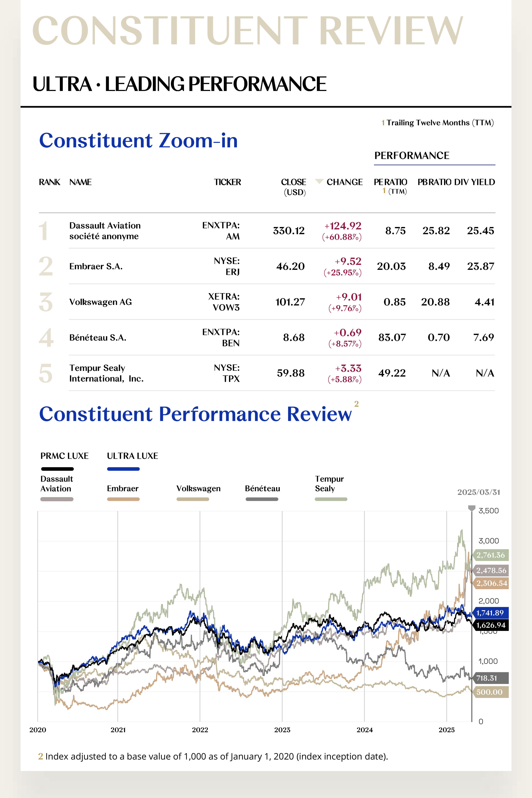Screen dimensions: 532x798
Task: Toggle the Embraer series legend swatch
Action: (123, 499)
